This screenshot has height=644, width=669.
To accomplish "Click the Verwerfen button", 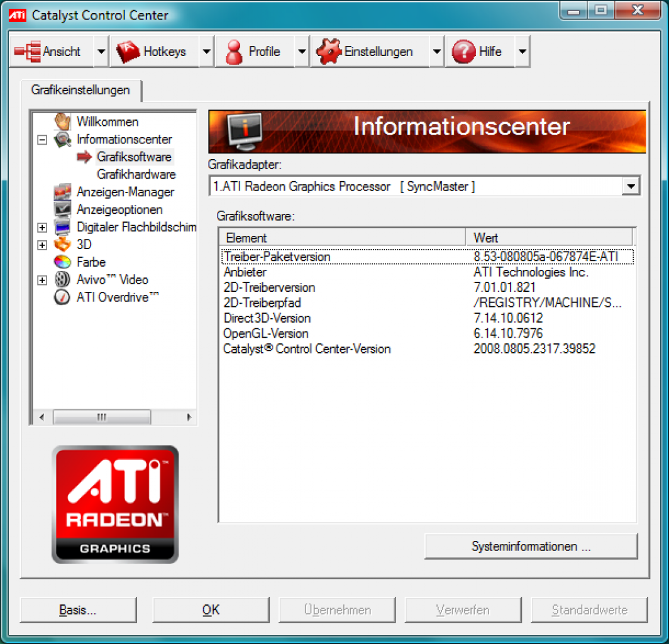I will pos(463,610).
